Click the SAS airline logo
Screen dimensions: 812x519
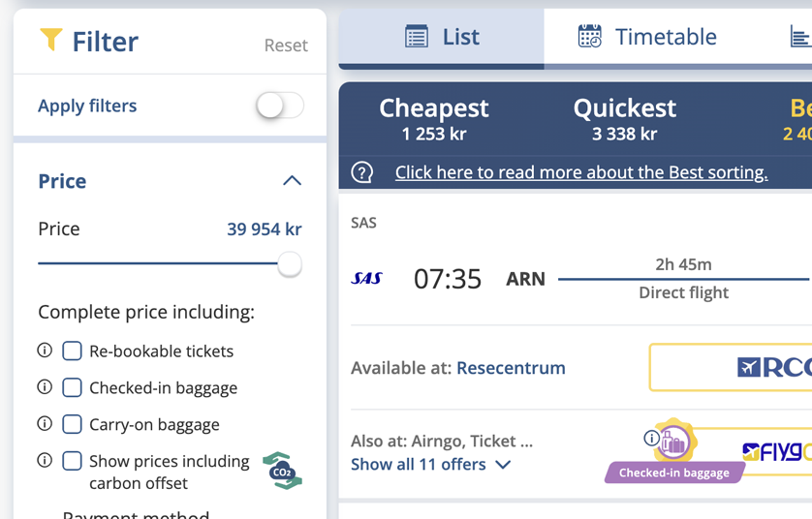(367, 279)
